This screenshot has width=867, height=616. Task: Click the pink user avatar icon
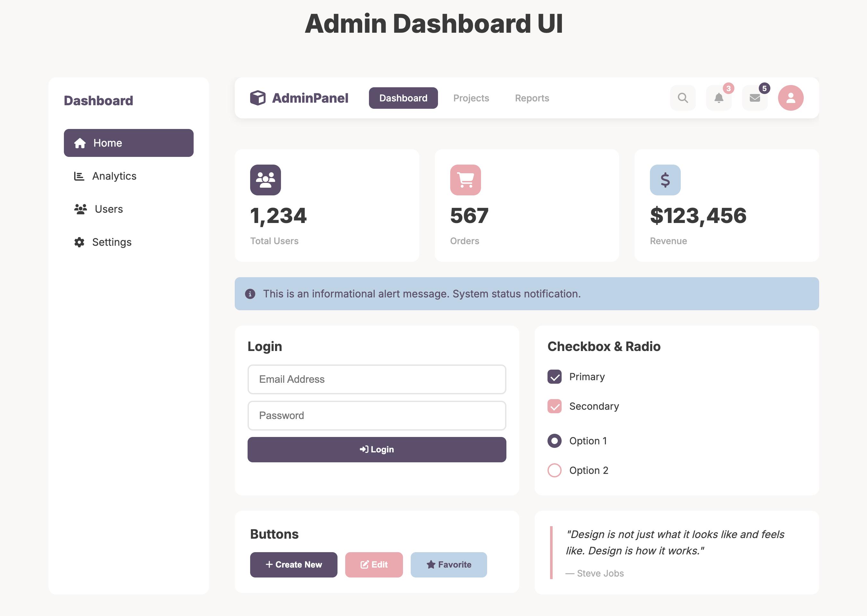click(791, 98)
